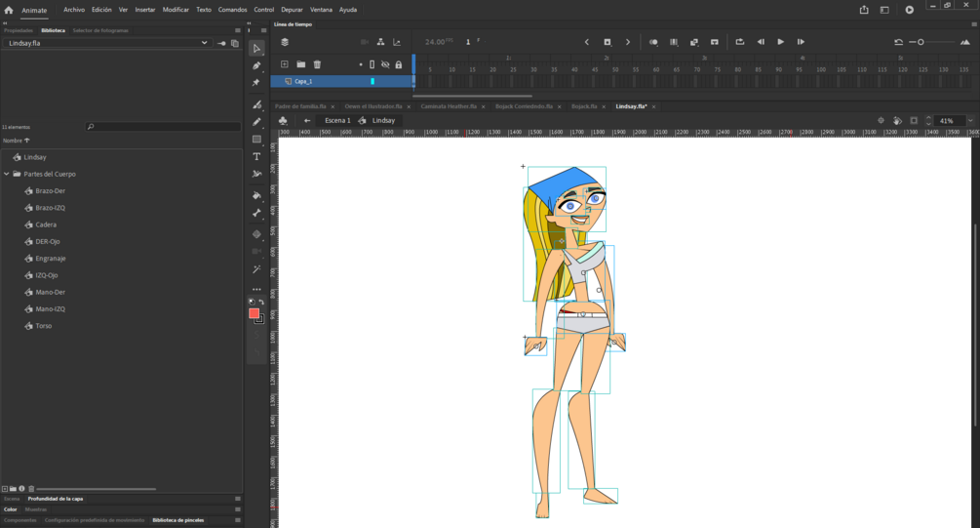Screen dimensions: 980x528
Task: Toggle lock all layers padlock icon
Action: (398, 64)
